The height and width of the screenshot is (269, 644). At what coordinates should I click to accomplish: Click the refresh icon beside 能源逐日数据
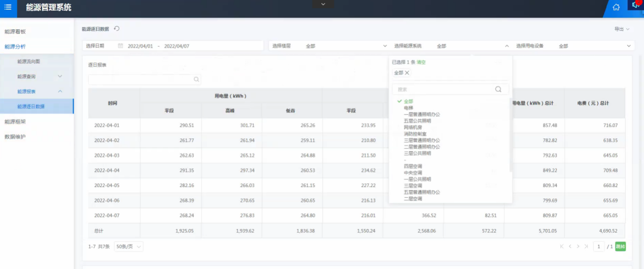click(117, 29)
